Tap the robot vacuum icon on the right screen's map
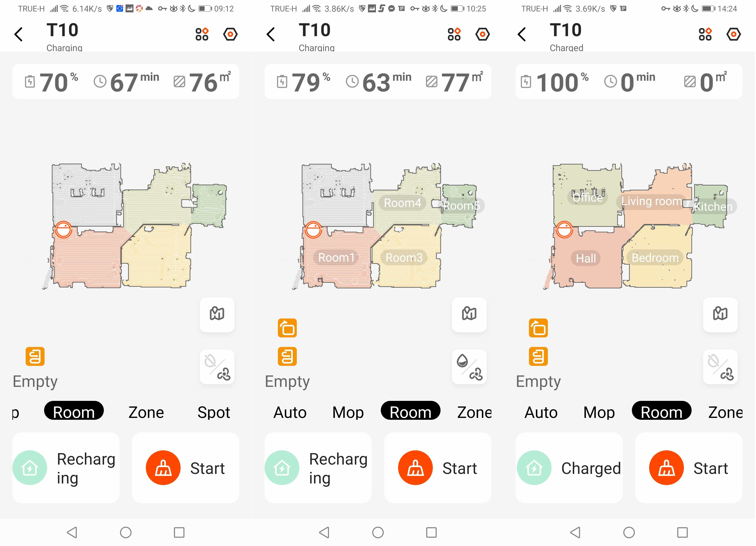Image resolution: width=756 pixels, height=546 pixels. [x=564, y=230]
